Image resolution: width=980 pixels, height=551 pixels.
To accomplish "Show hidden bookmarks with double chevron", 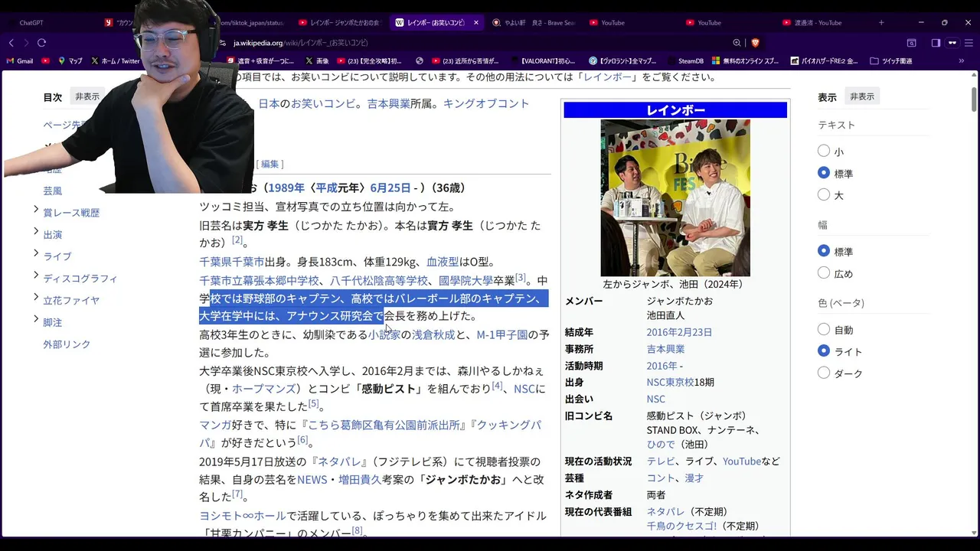I will click(x=962, y=60).
